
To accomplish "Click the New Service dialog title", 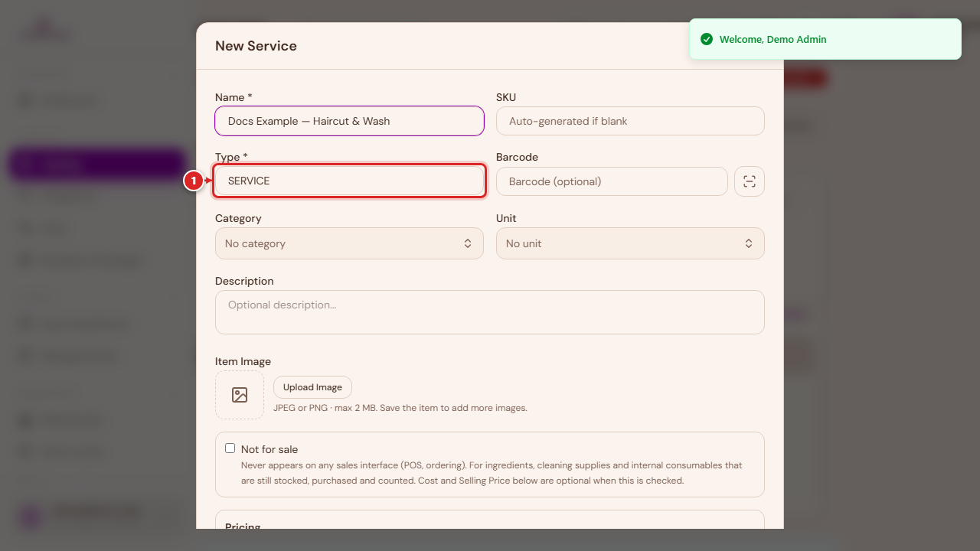I will pyautogui.click(x=256, y=46).
